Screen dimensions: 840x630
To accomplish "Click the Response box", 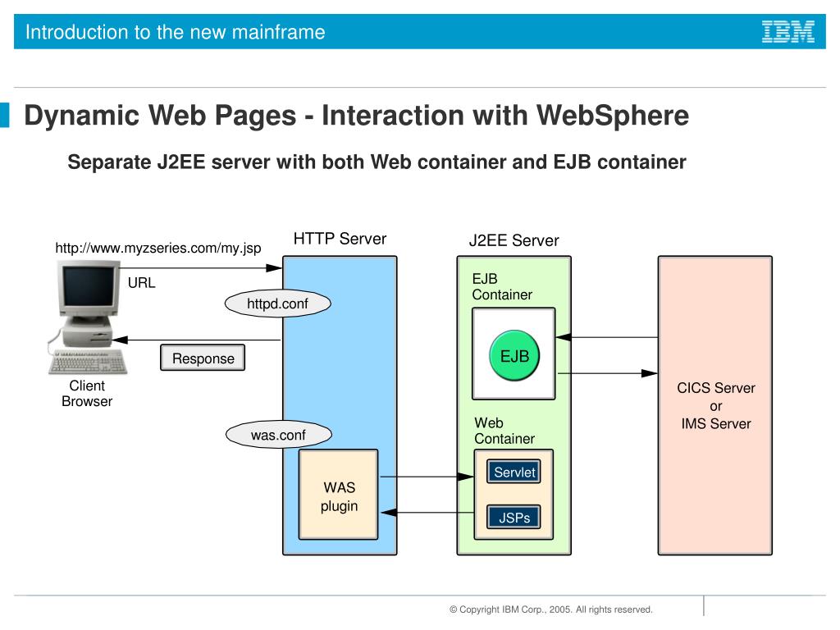I will 203,358.
